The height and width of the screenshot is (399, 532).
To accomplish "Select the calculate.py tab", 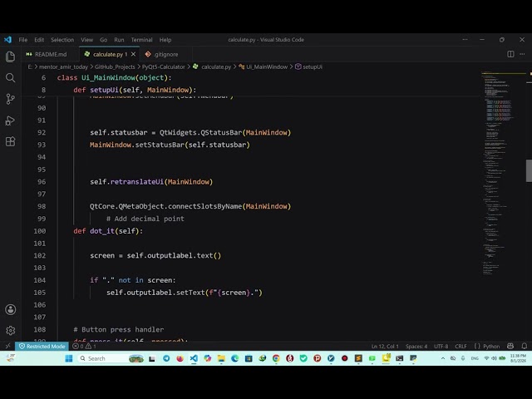I will [108, 54].
